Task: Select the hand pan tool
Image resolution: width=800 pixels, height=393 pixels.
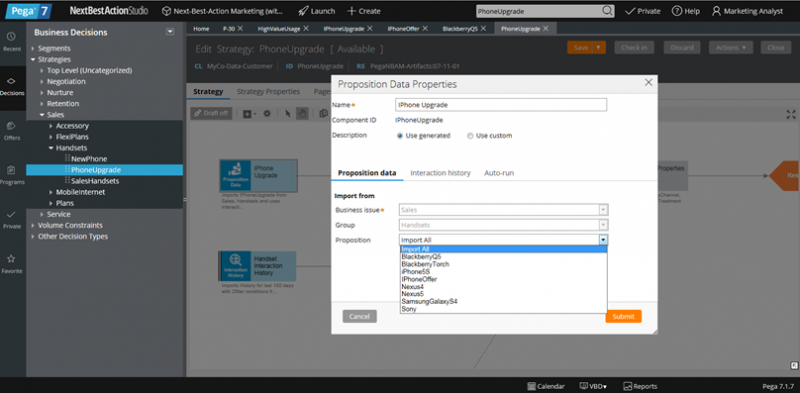Action: point(302,113)
